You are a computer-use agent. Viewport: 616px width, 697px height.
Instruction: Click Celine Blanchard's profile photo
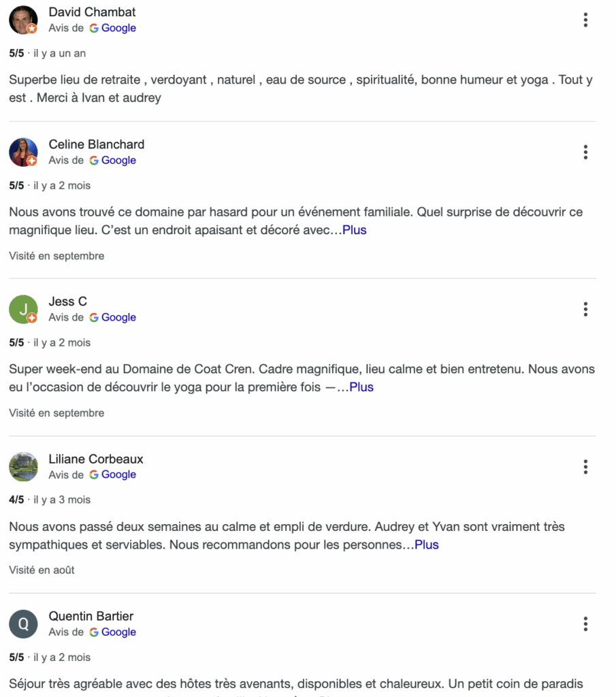(23, 152)
